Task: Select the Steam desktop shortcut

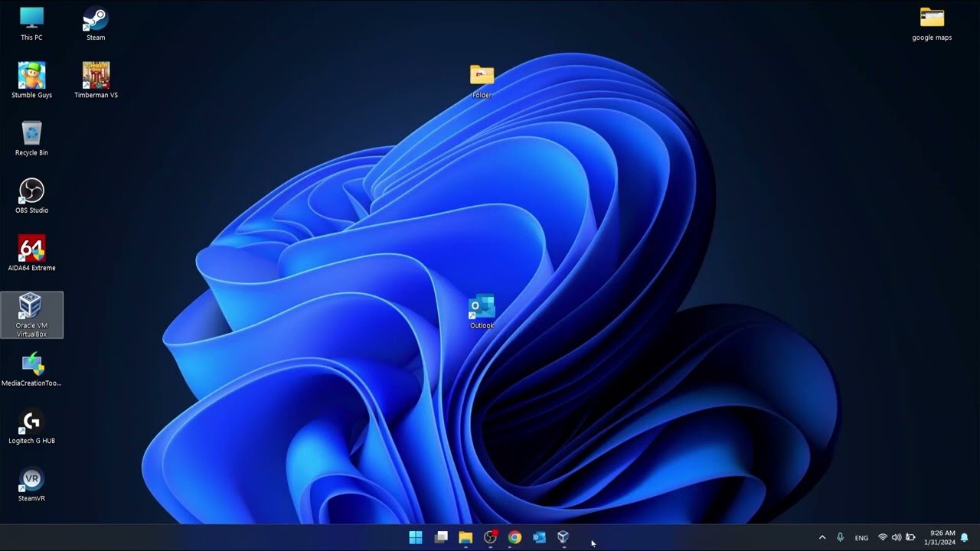Action: pos(96,23)
